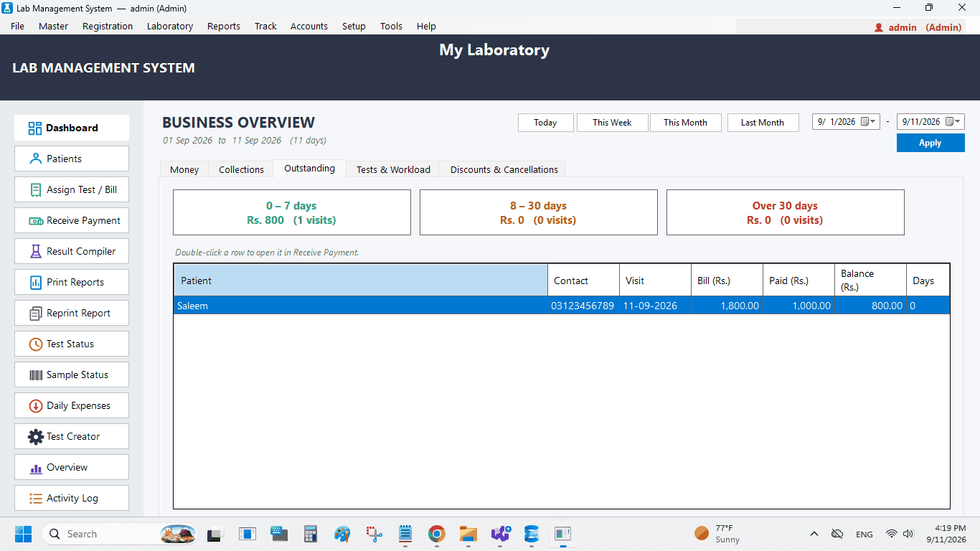Click the Over 30 days summary card
980x551 pixels.
tap(786, 212)
